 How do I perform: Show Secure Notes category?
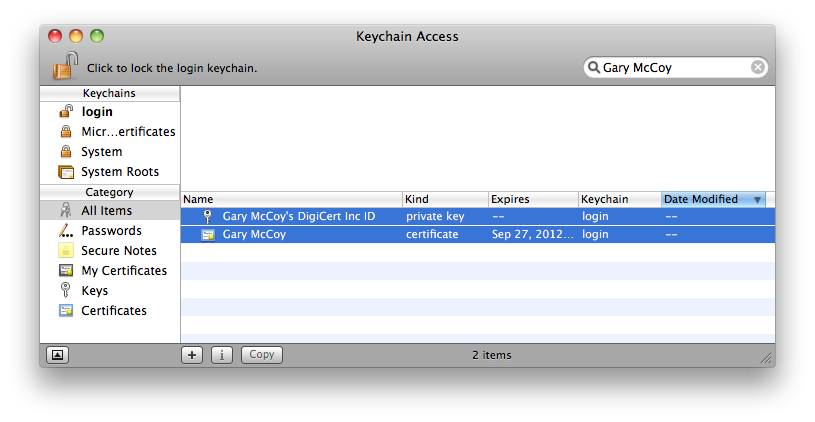tap(119, 251)
